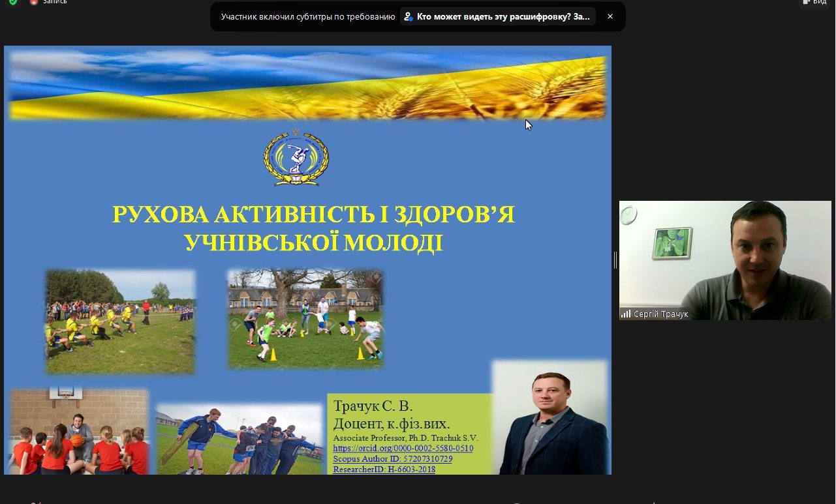The width and height of the screenshot is (836, 504).
Task: Click the green encryption shield icon
Action: (x=12, y=2)
